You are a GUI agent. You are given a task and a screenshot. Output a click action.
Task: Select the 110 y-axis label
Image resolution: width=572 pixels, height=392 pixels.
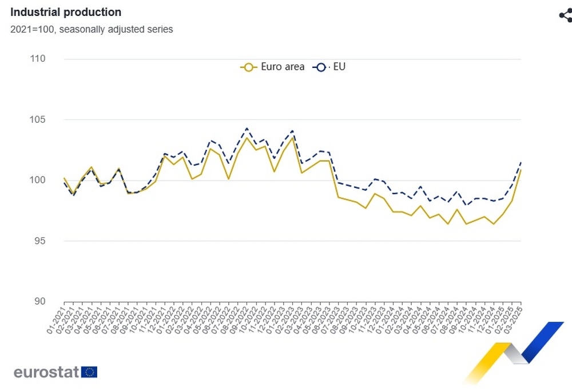coord(37,59)
